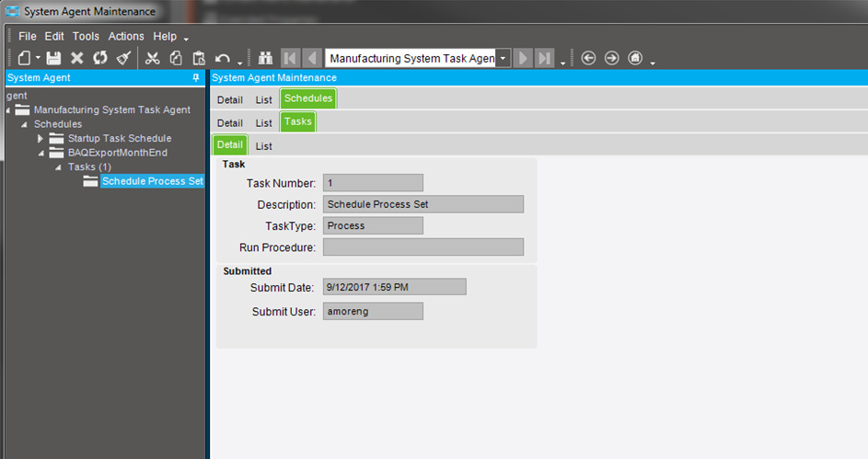Click the Refresh toolbar icon
This screenshot has width=868, height=459.
[x=100, y=58]
